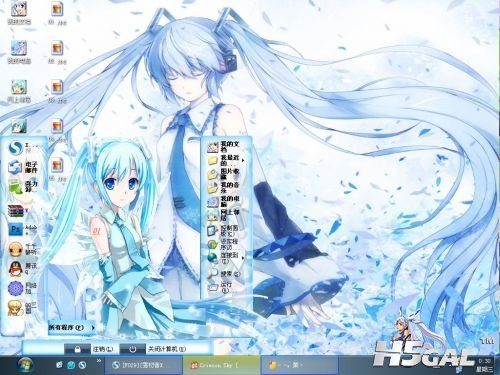Screen dimensions: 500x375
Task: Open 搜索 search from Start menu
Action: tap(224, 273)
